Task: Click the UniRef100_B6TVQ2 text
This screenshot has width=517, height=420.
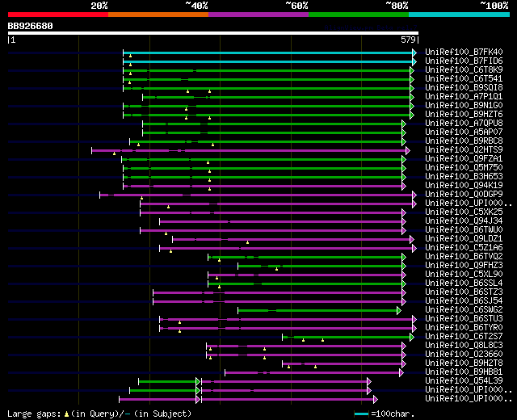Action: tap(464, 257)
